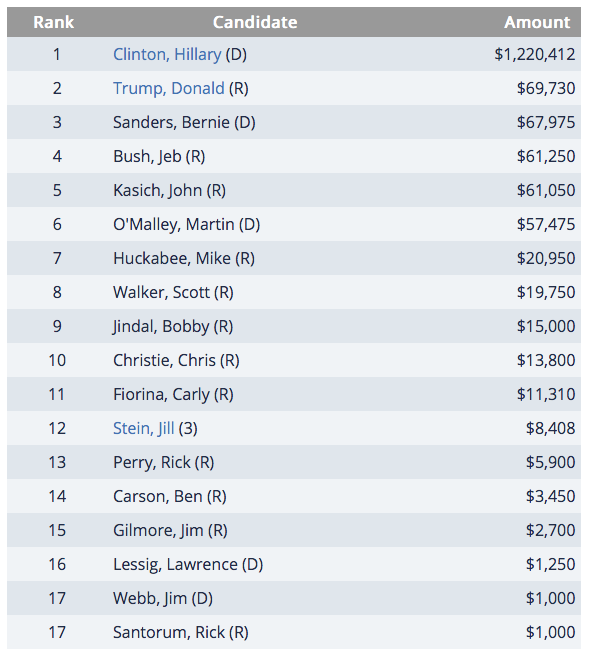Open the Clinton, Hillary link
Image resolution: width=589 pixels, height=657 pixels.
click(x=167, y=54)
